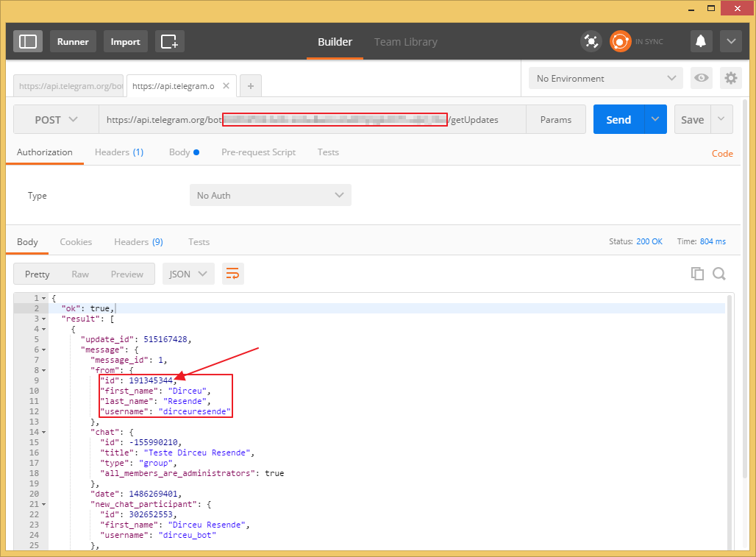Switch to the Builder tab
Screen dimensions: 756x557
click(x=335, y=42)
